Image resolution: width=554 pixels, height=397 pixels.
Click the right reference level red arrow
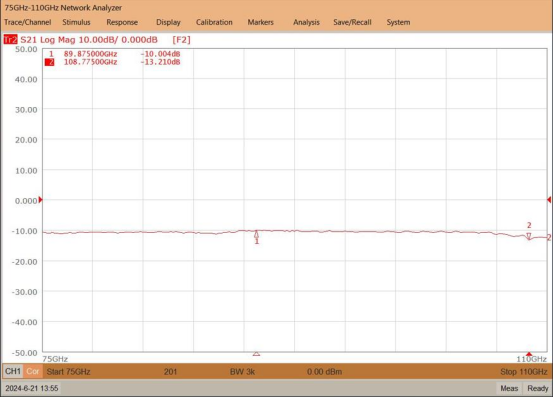click(x=549, y=200)
